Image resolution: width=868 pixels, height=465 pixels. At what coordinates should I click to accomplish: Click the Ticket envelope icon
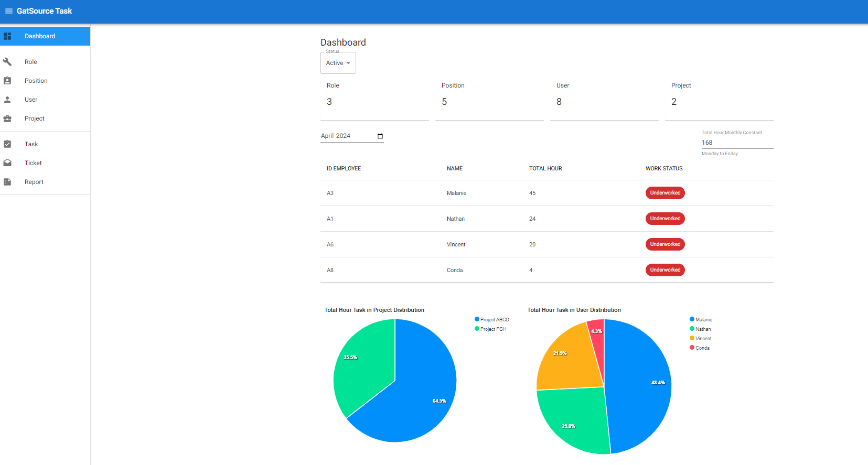coord(7,163)
